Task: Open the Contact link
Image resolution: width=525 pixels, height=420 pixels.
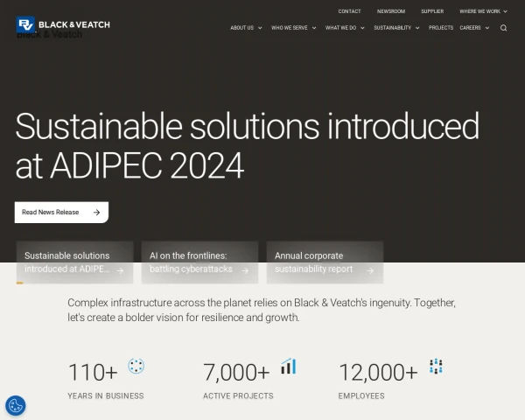Action: click(x=349, y=11)
